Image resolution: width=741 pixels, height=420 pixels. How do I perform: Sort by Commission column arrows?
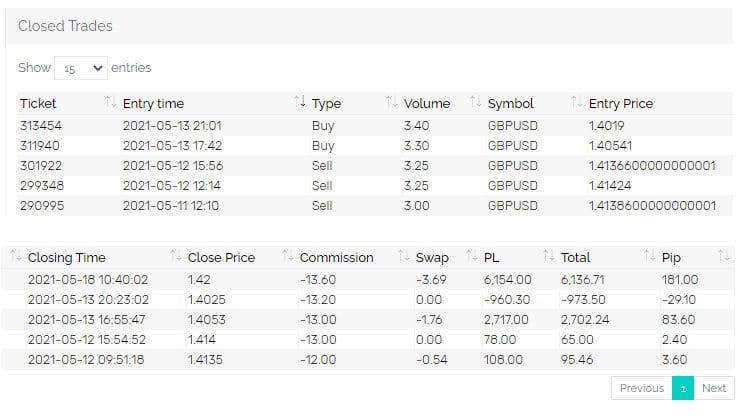404,257
